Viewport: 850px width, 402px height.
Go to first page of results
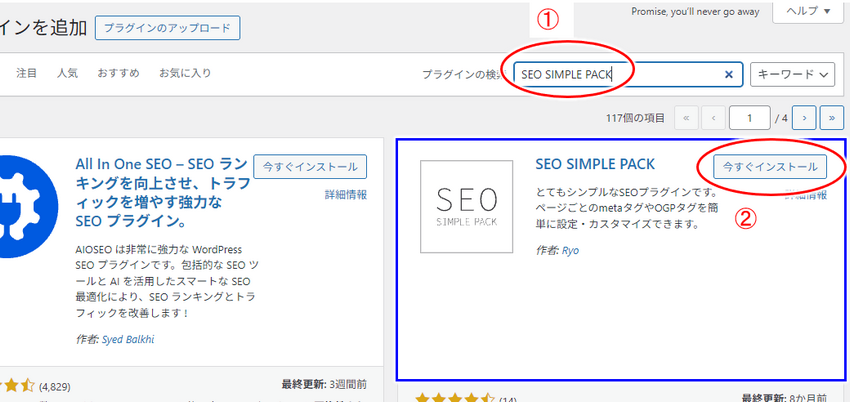686,118
